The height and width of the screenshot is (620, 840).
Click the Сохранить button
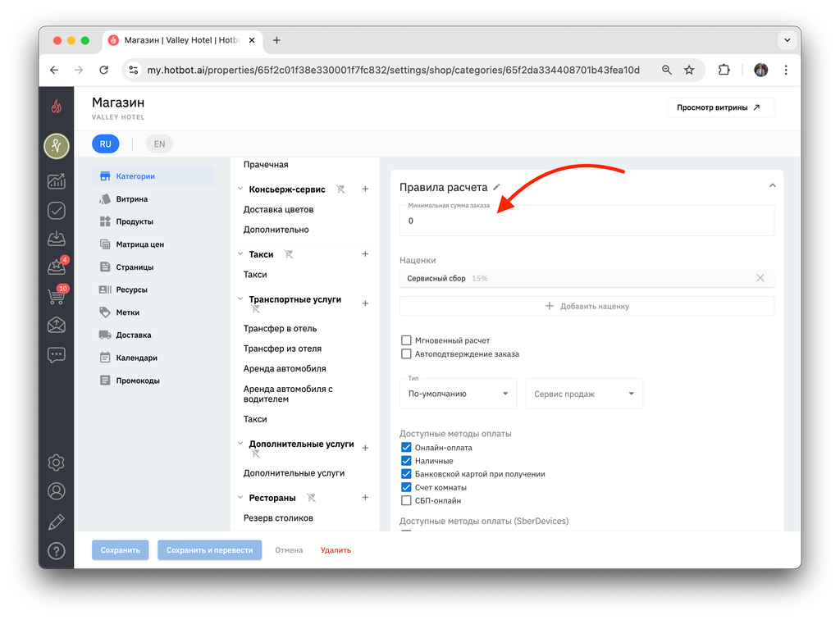tap(120, 549)
